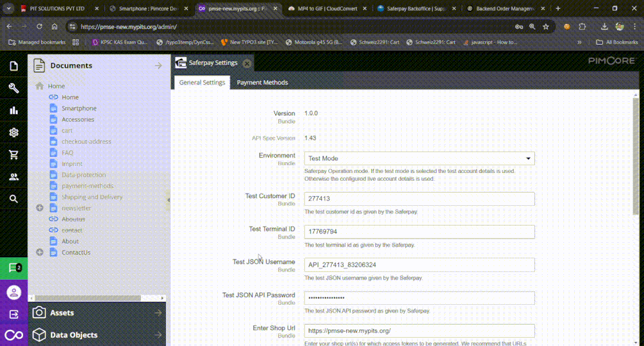Expand the Assets panel
This screenshot has height=346, width=644.
pos(158,313)
